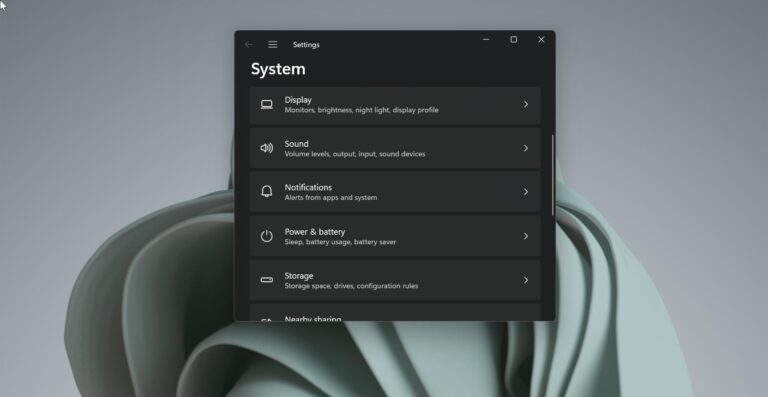Expand the Sound row chevron

point(526,148)
